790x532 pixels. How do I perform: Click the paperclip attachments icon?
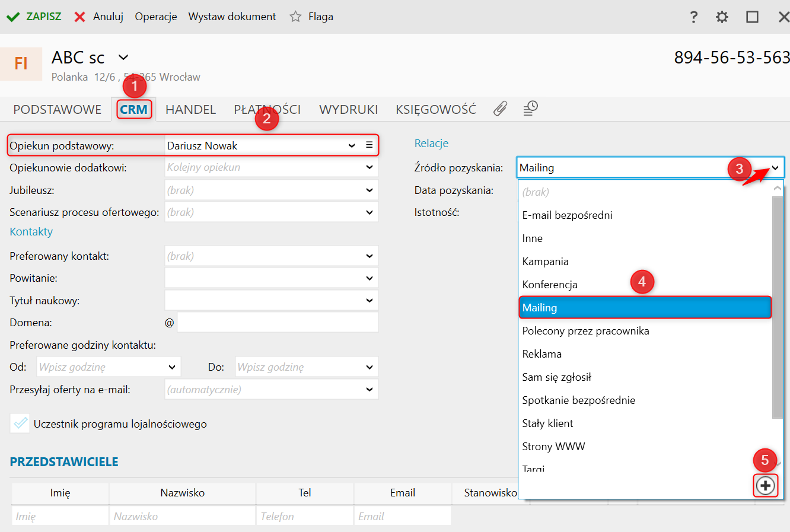pyautogui.click(x=500, y=109)
